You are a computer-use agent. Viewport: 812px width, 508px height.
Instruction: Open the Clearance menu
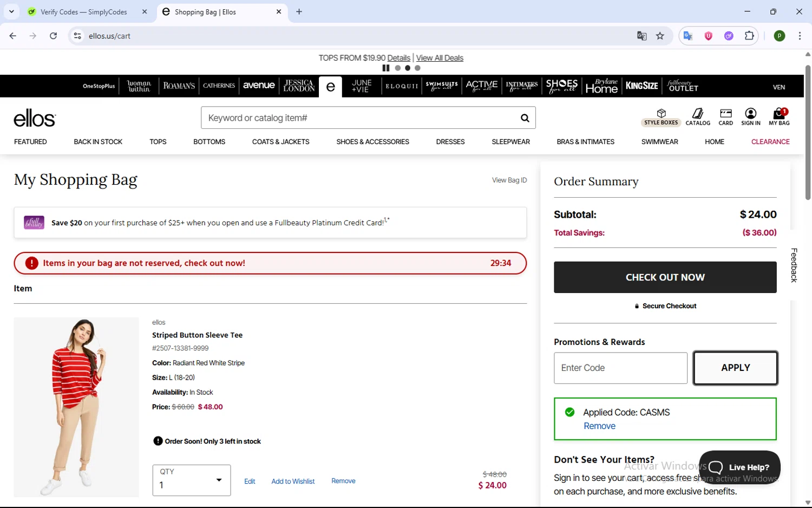(770, 142)
